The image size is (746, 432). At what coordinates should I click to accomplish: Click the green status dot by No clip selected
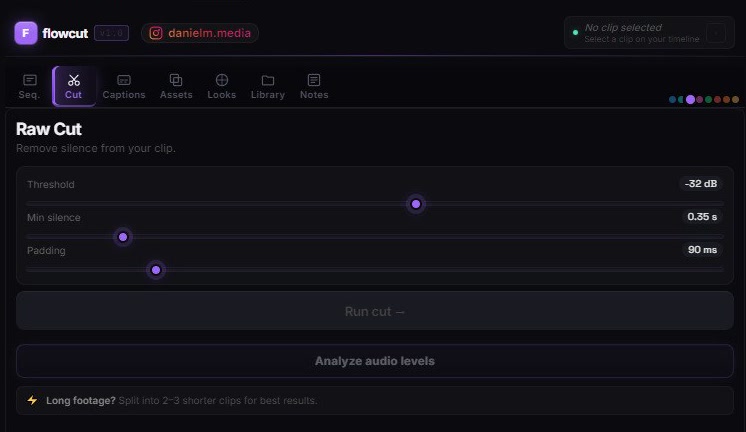[x=575, y=33]
